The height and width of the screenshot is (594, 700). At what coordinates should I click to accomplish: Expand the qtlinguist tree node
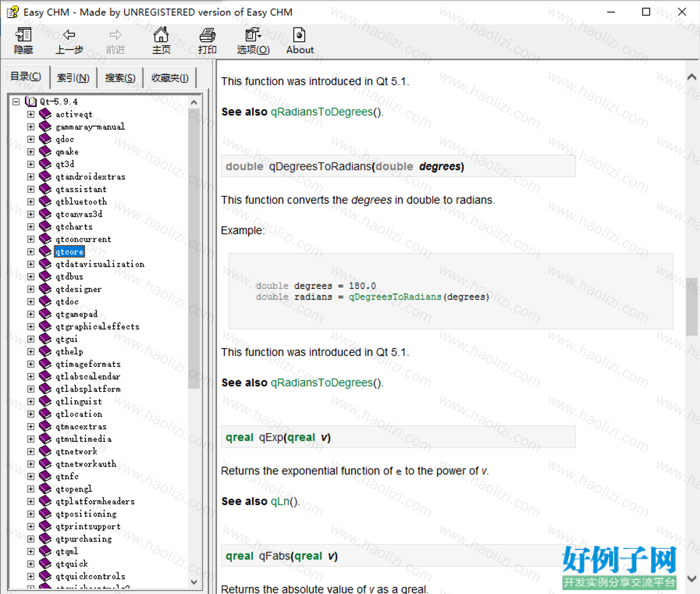pos(31,402)
